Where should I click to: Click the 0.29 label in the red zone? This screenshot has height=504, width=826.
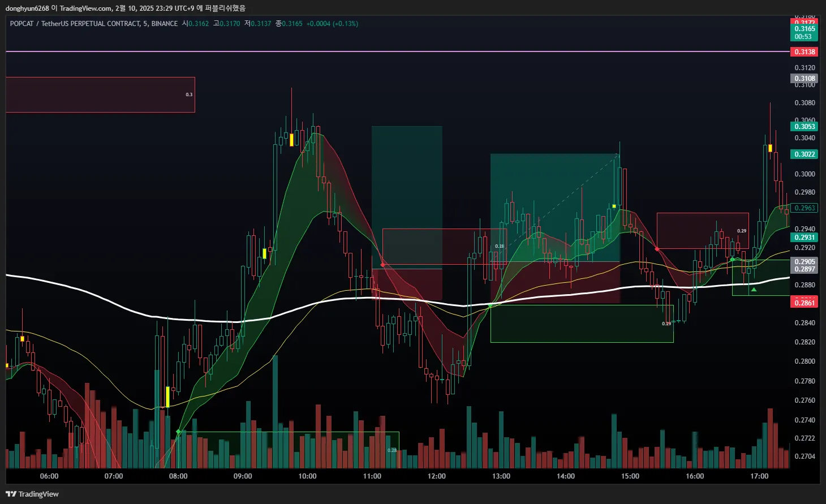coord(742,231)
